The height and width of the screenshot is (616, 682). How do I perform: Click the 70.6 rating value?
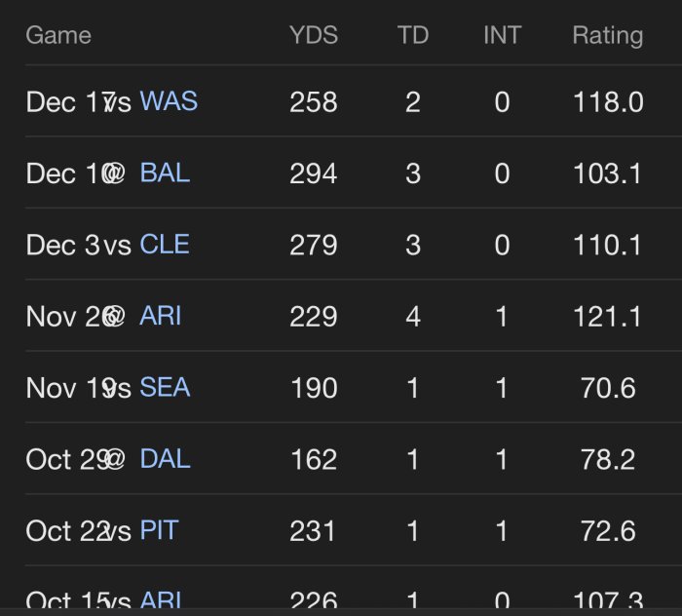coord(607,388)
